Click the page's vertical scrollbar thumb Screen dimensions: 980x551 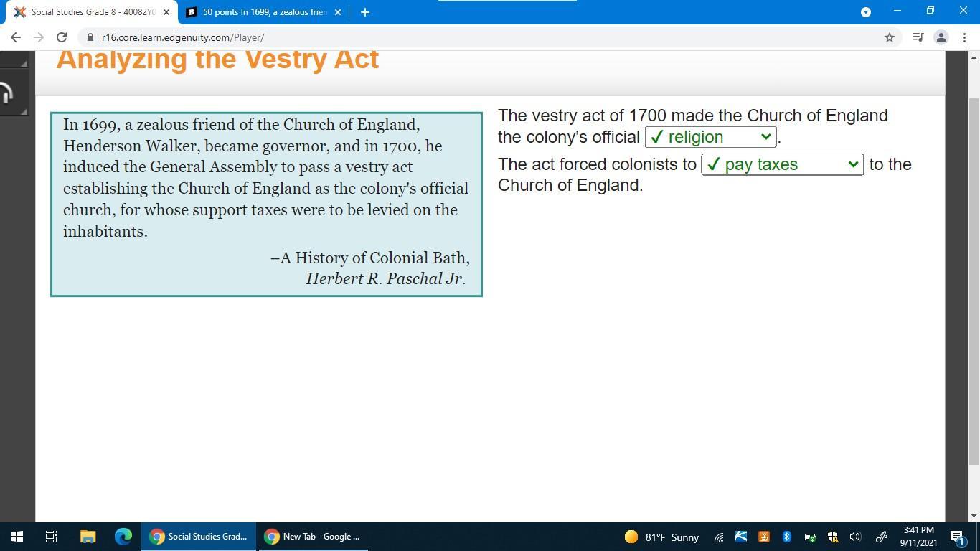974,280
